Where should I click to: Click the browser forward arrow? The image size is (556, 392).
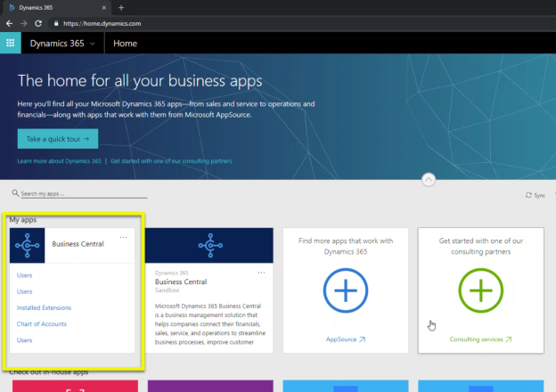24,23
